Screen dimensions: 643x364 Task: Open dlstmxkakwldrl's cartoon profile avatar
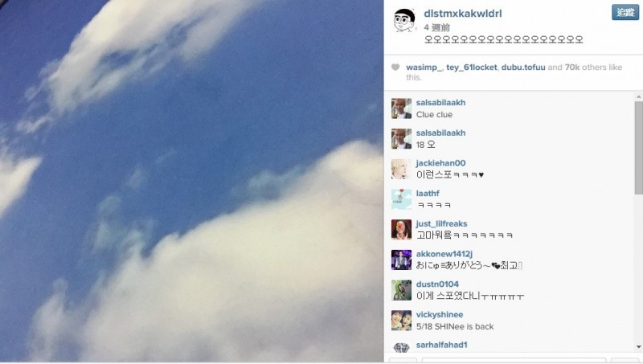(x=404, y=20)
